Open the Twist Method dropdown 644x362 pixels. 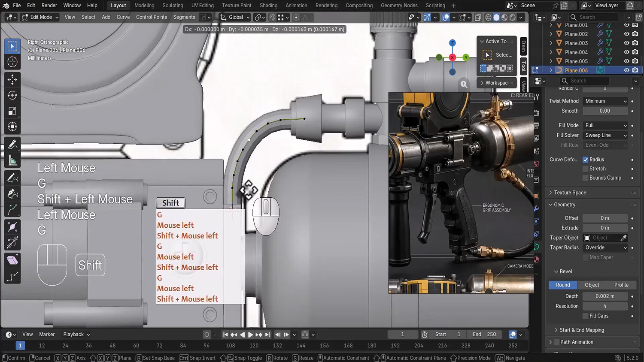coord(605,101)
